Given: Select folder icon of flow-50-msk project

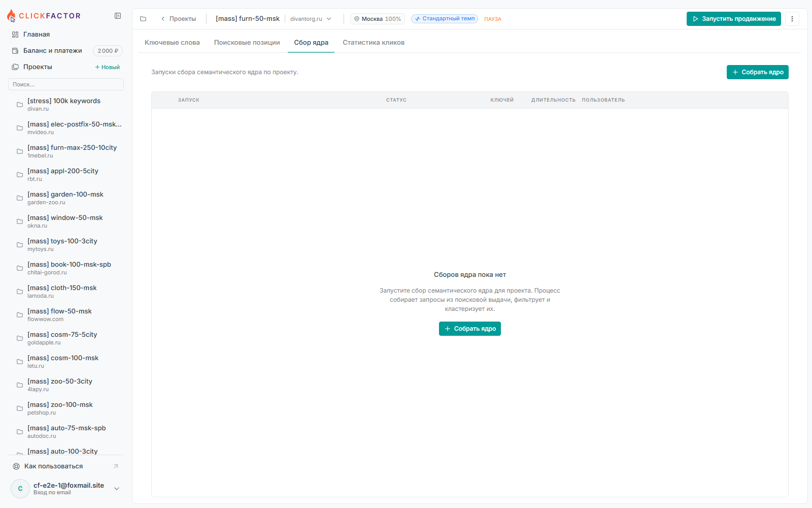Looking at the screenshot, I should tap(20, 315).
